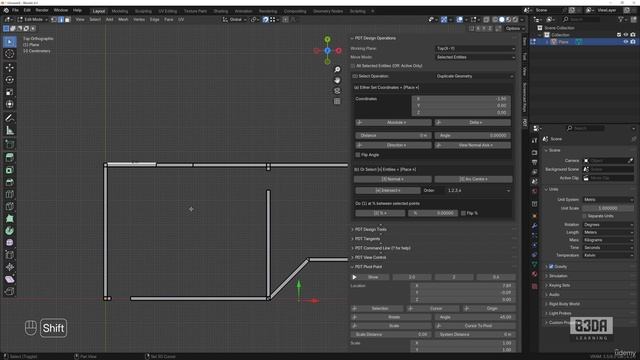Open the Unit System dropdown
The width and height of the screenshot is (640, 360).
point(608,200)
